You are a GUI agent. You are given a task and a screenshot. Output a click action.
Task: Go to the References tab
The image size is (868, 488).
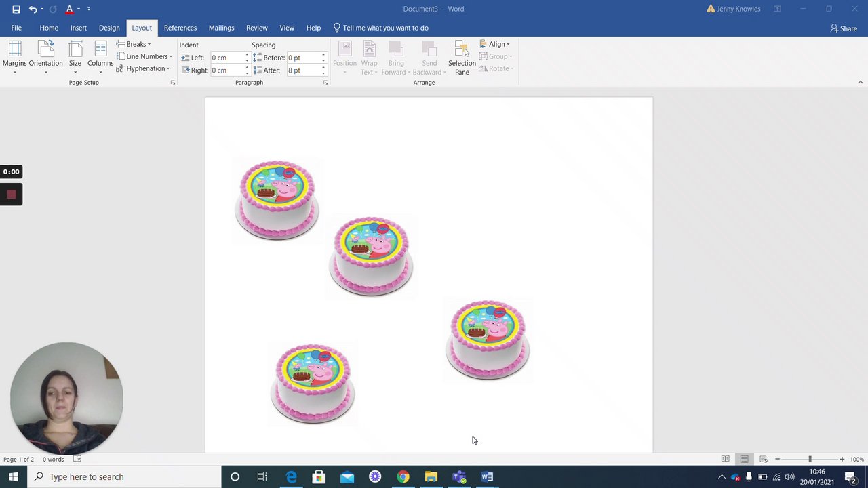[x=180, y=28]
